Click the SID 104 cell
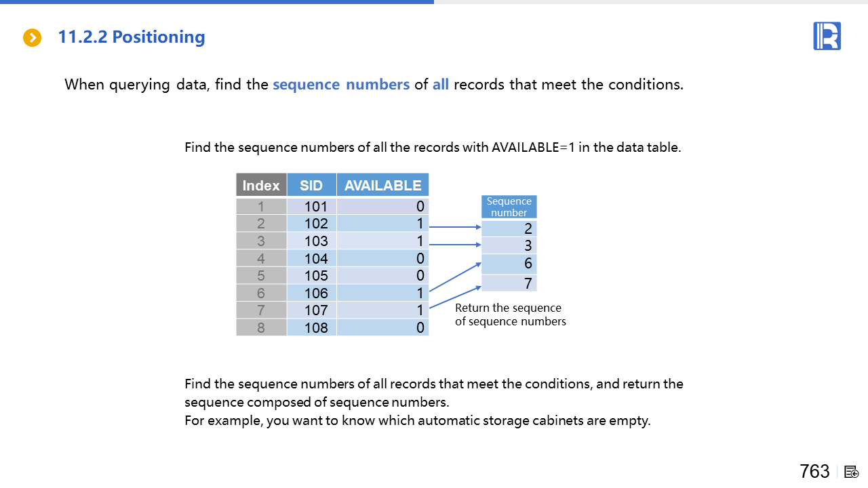This screenshot has height=488, width=868. click(x=312, y=258)
